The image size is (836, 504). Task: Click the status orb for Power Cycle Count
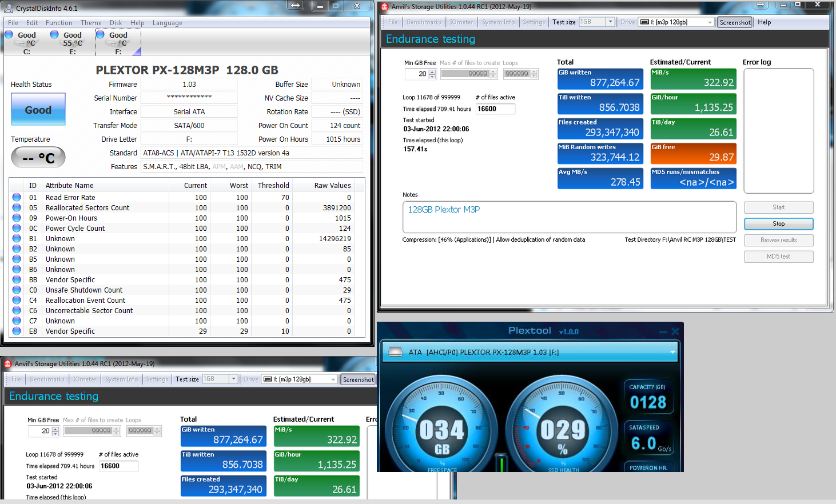(x=17, y=229)
